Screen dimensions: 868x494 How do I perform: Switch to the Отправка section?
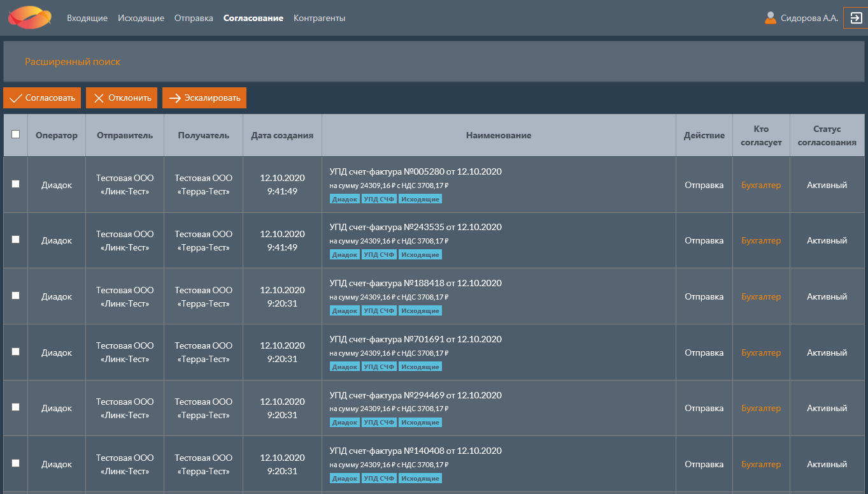(x=194, y=18)
